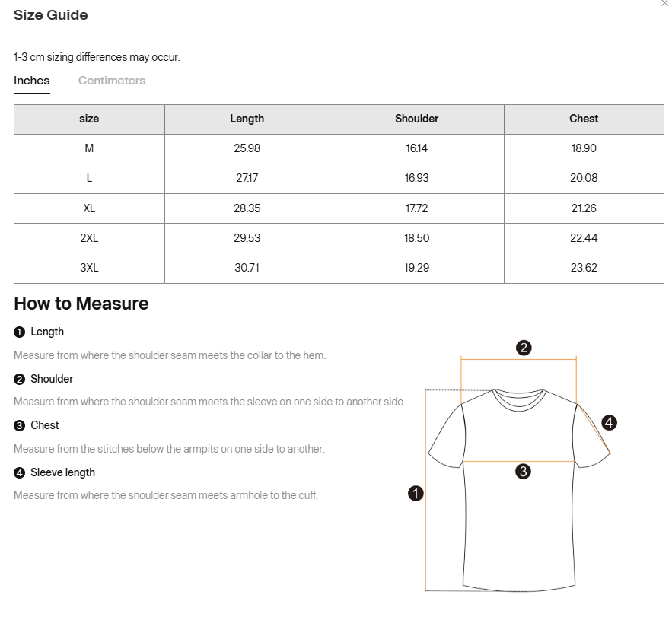This screenshot has width=672, height=620.
Task: Click the number 2 marker above shirt
Action: (x=524, y=348)
